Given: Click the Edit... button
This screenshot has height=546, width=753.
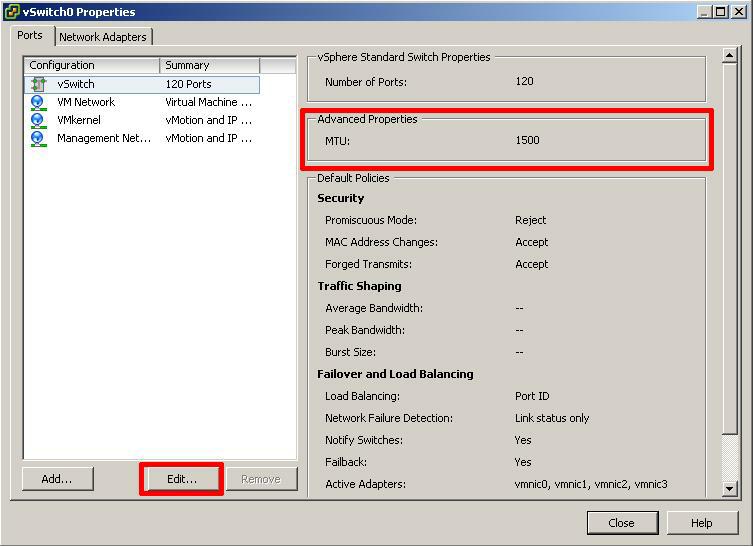Looking at the screenshot, I should click(x=182, y=479).
